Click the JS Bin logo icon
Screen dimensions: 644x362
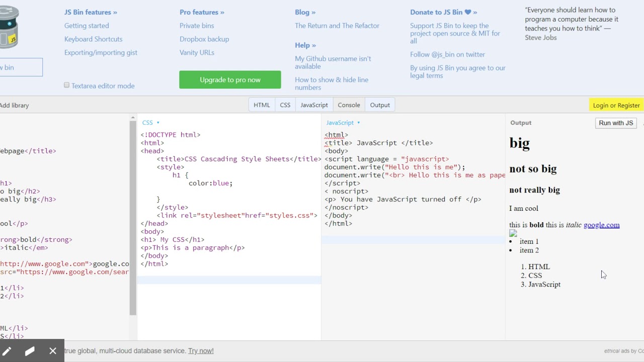pyautogui.click(x=9, y=28)
